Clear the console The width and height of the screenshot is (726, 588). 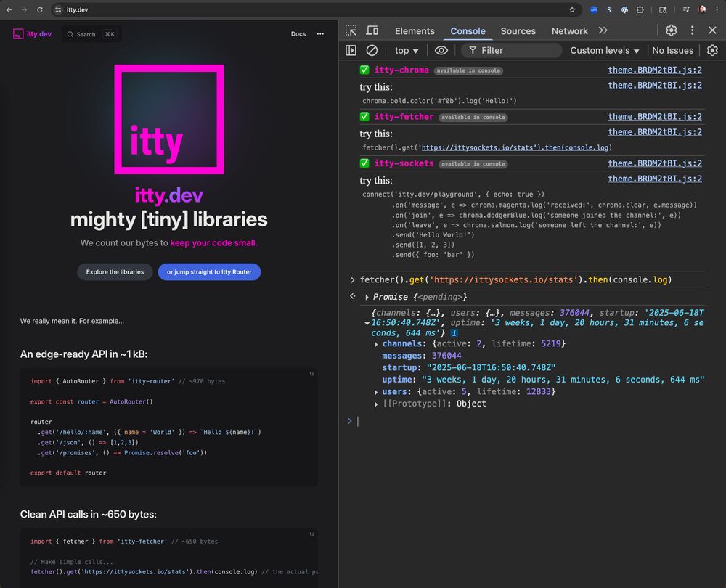[372, 51]
